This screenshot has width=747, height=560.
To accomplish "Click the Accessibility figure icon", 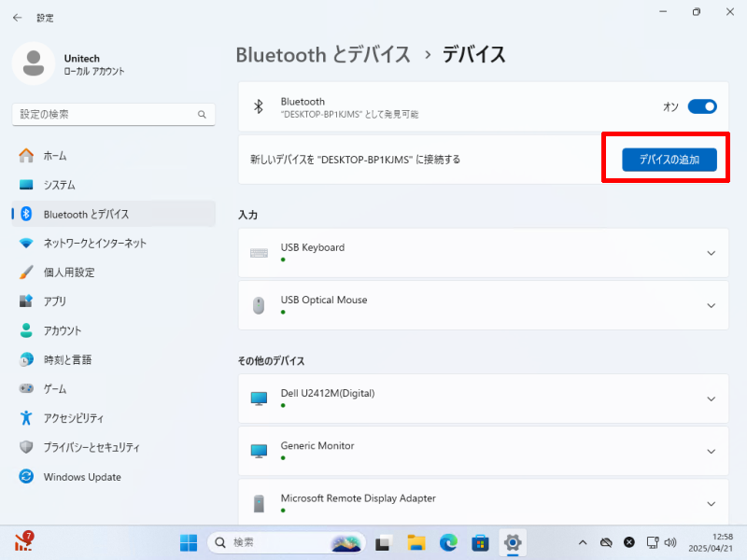I will 26,417.
